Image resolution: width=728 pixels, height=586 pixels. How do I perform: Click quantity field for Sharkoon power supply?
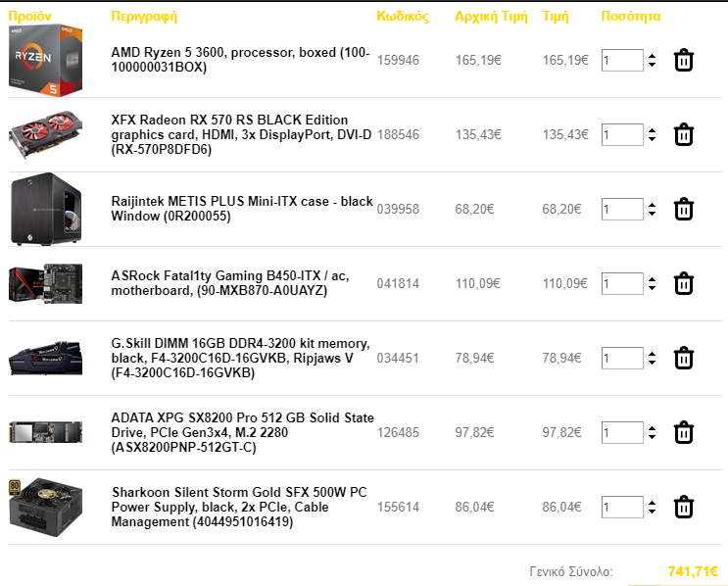[622, 507]
